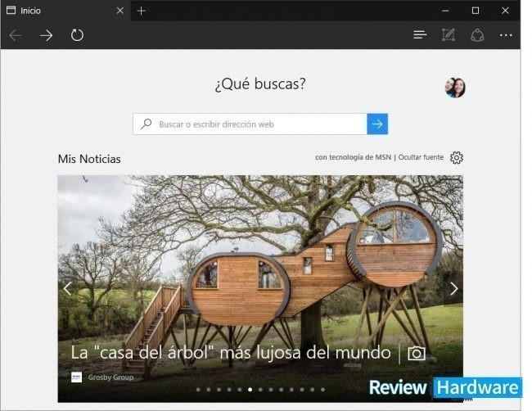Go back with the back arrow
Screen dimensions: 532x411
click(x=16, y=35)
